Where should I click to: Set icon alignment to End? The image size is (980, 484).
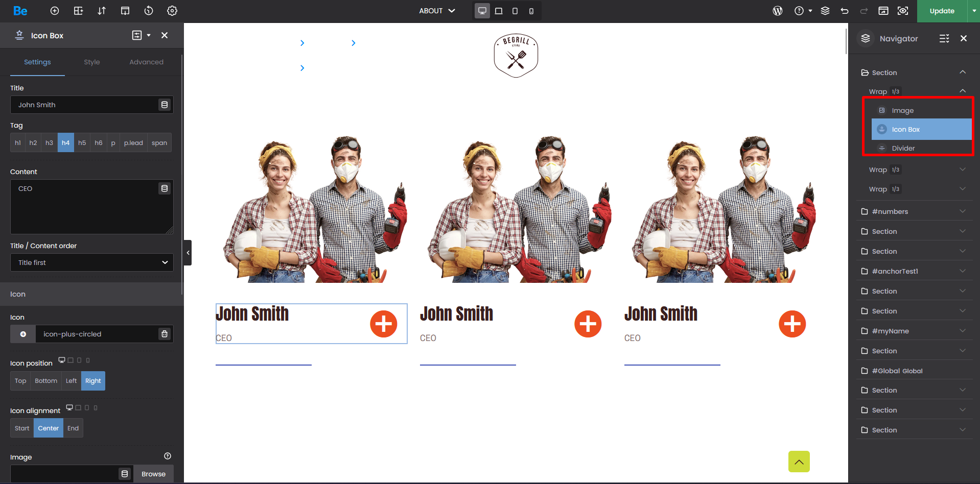[x=73, y=428]
